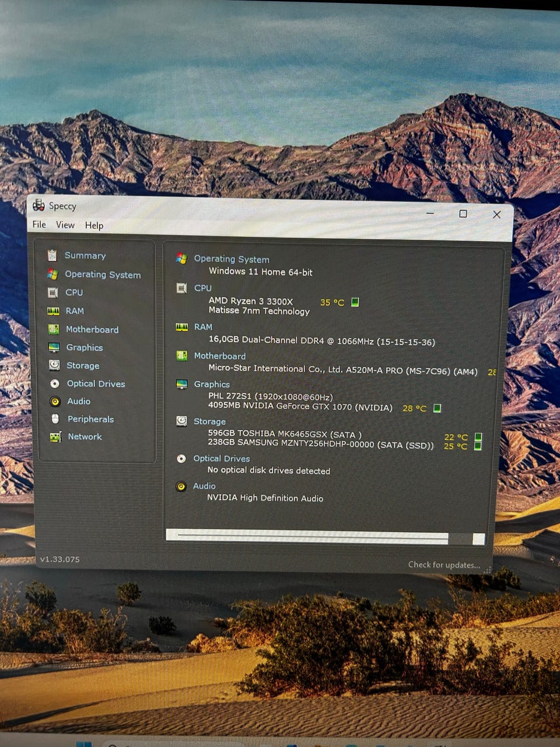This screenshot has width=560, height=747.
Task: Click the Motherboard icon in sidebar
Action: pos(54,329)
